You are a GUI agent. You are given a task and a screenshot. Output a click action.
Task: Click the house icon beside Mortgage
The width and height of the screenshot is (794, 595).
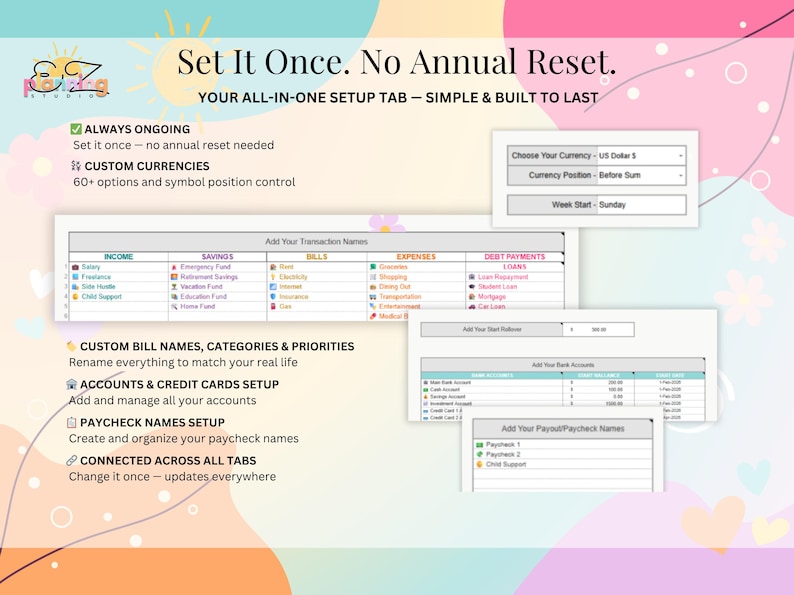click(472, 297)
